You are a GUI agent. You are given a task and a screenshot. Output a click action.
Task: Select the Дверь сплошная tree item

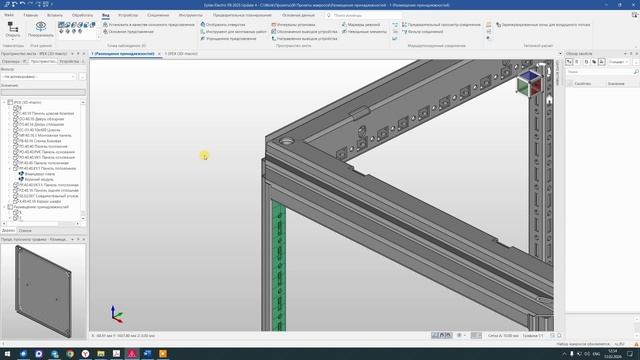pos(41,124)
